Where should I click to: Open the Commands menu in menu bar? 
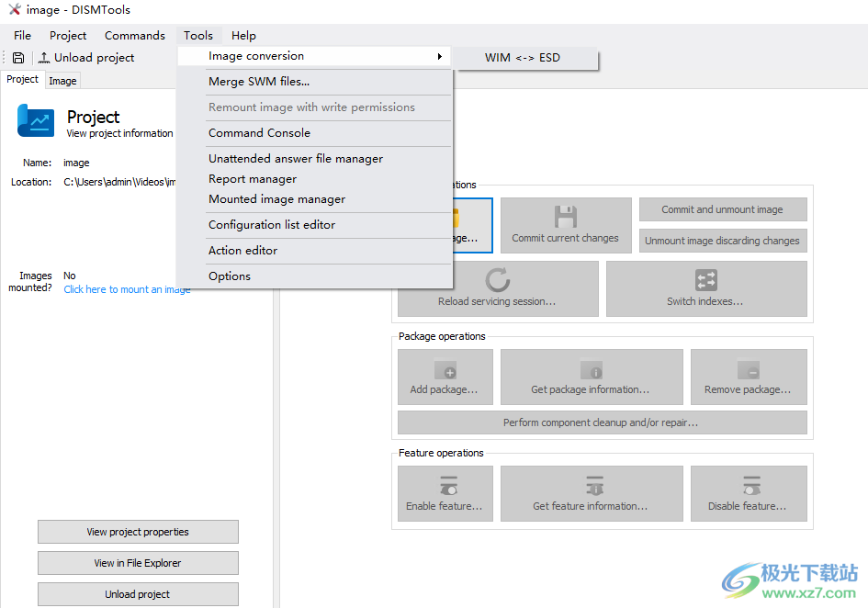click(x=134, y=36)
